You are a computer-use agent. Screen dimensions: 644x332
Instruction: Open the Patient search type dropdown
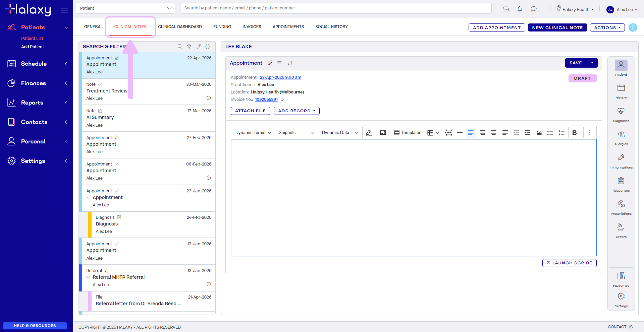pyautogui.click(x=125, y=8)
